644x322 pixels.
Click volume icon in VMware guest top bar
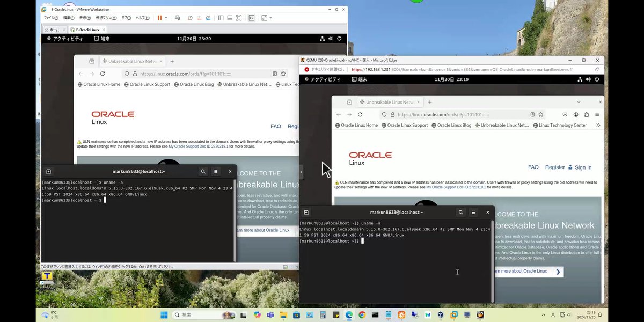tap(331, 39)
